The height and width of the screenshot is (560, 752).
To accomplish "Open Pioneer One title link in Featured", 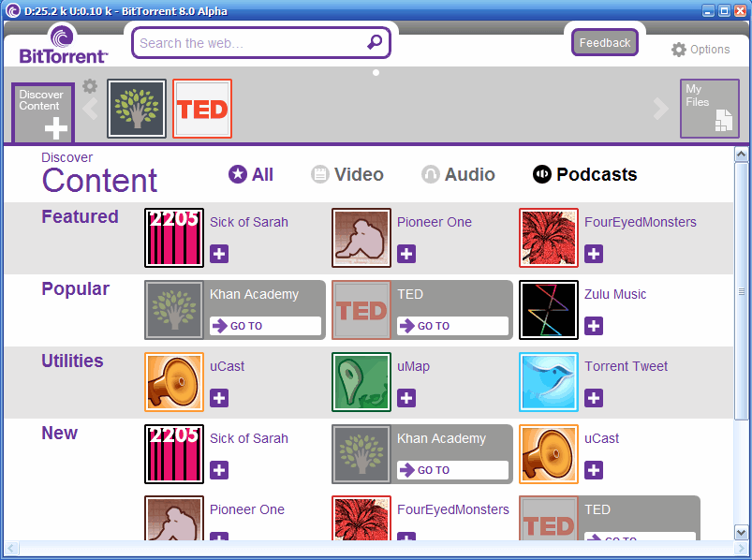I will [435, 222].
